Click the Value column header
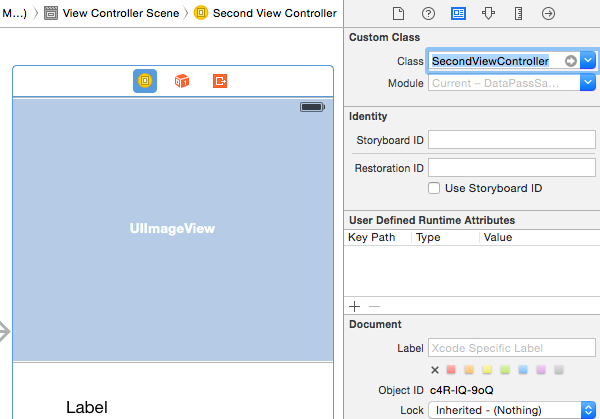600x419 pixels. [498, 237]
